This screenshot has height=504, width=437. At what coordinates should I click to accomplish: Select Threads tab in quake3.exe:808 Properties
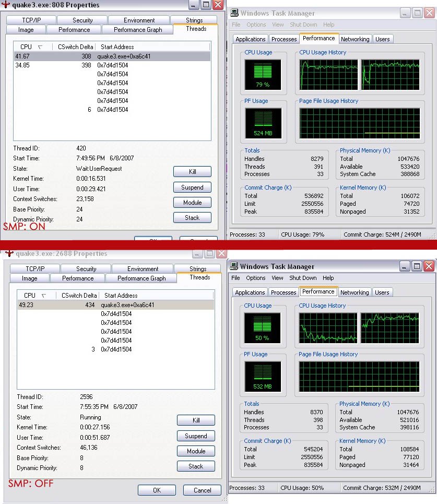pyautogui.click(x=196, y=29)
